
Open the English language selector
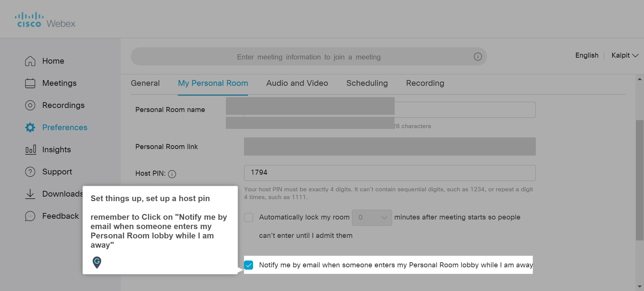click(x=587, y=55)
